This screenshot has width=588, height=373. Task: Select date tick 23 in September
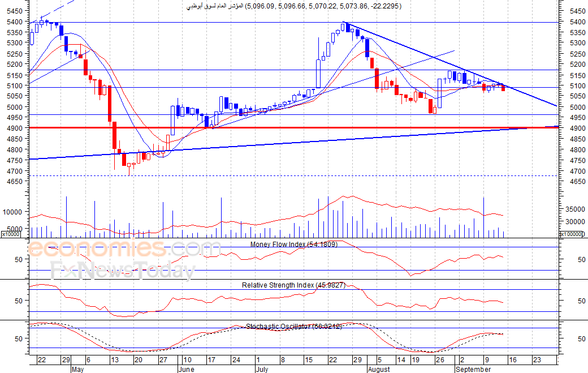click(537, 360)
